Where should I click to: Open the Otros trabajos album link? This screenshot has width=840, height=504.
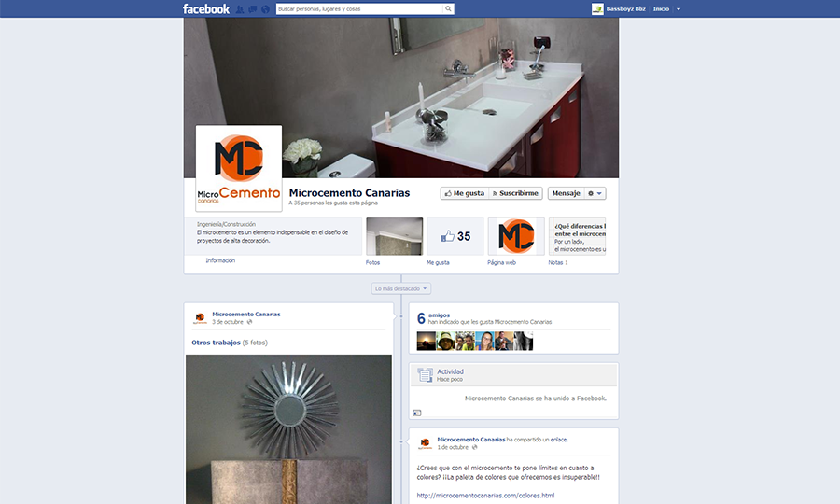(x=216, y=343)
